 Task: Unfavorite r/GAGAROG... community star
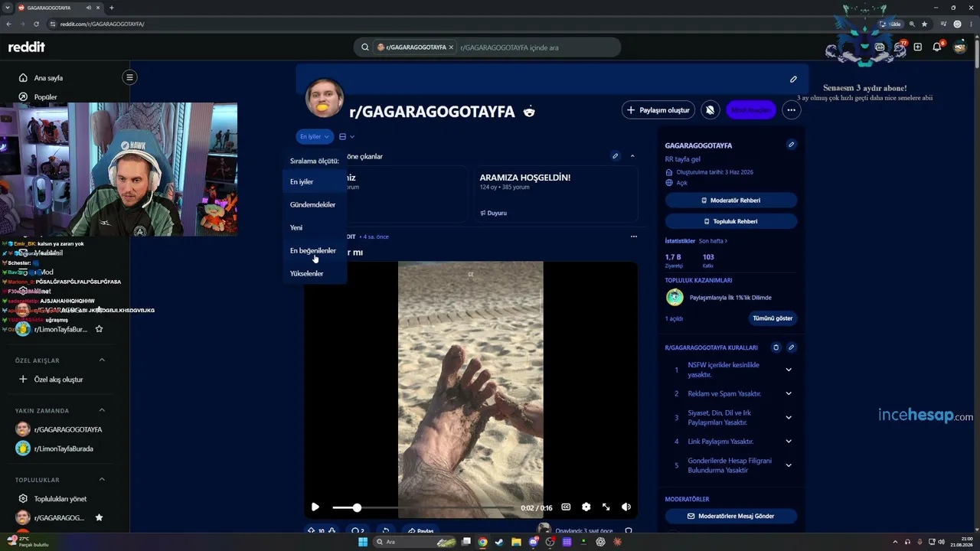[x=99, y=518]
